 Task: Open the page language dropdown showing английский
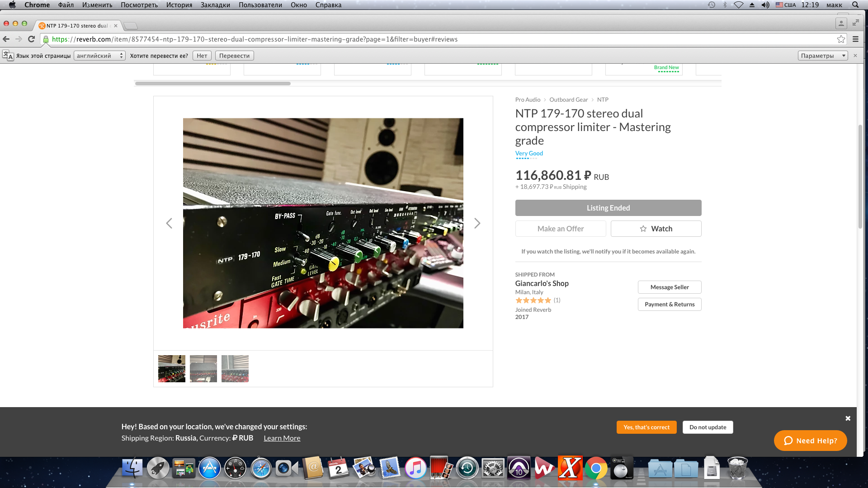99,56
